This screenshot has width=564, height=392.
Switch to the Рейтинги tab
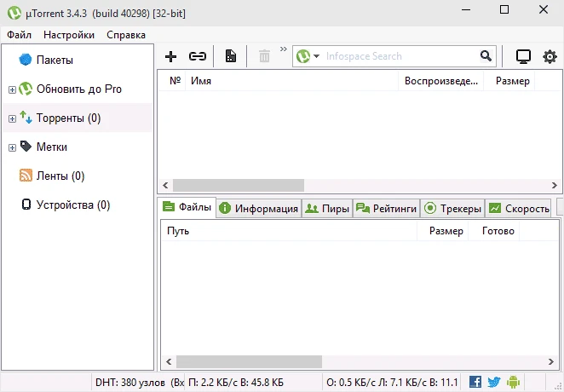click(386, 208)
